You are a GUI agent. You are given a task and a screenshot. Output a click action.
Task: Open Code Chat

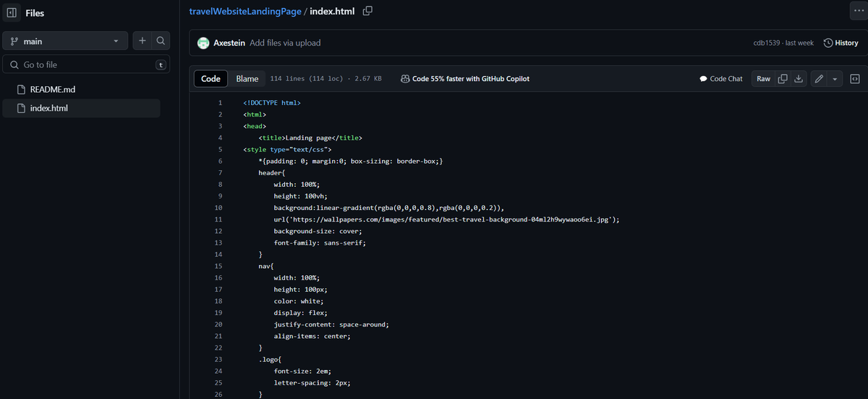click(721, 78)
